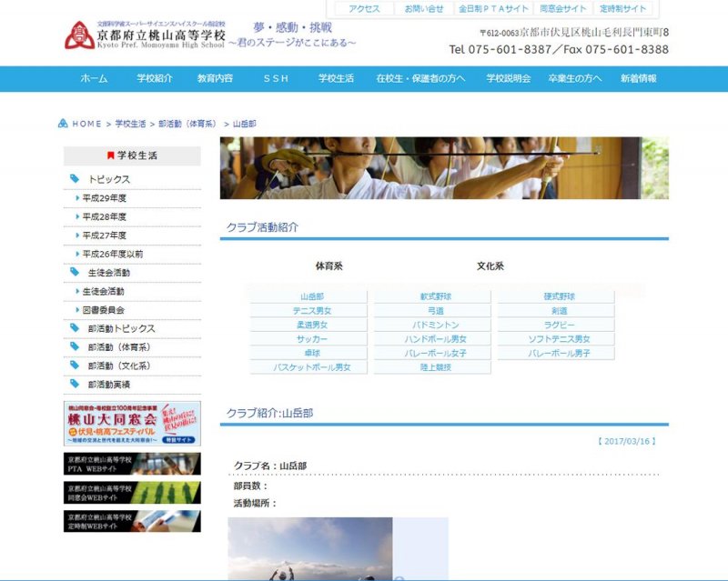The image size is (728, 581).
Task: Click the tag icon beside トピックス
Action: click(x=75, y=179)
